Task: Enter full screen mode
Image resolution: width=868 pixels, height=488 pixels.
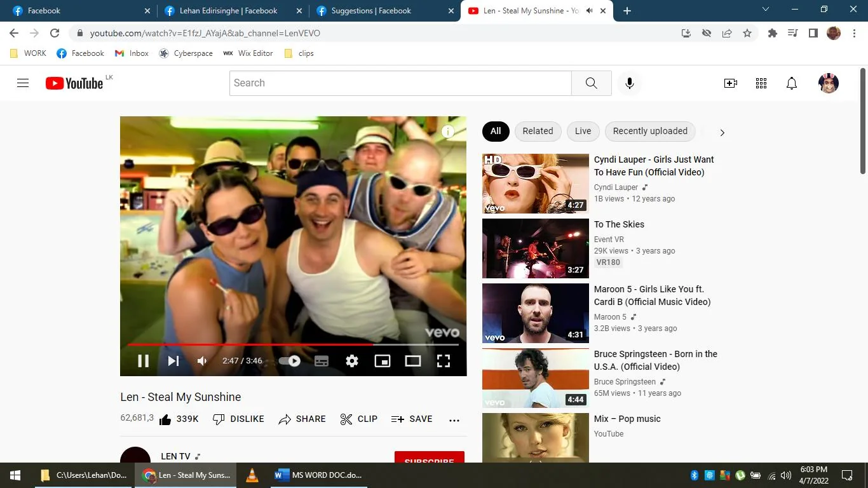Action: (x=444, y=361)
